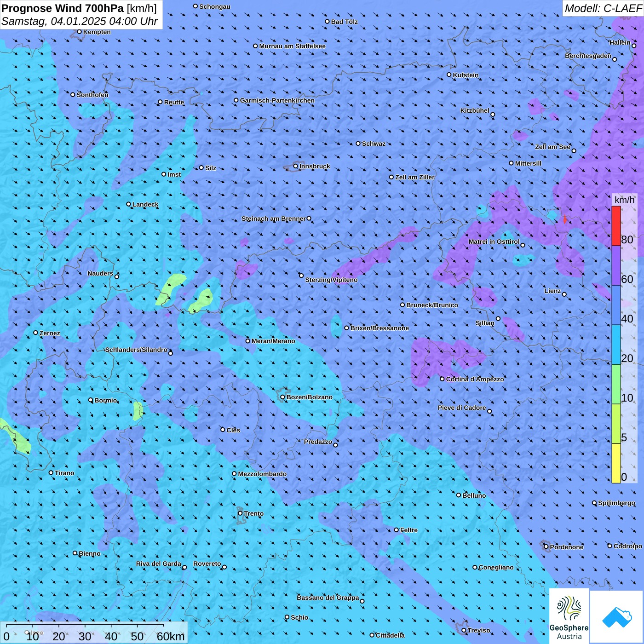Click the '60km' scale bar label
Screen dimensions: 644x644
[x=171, y=637]
